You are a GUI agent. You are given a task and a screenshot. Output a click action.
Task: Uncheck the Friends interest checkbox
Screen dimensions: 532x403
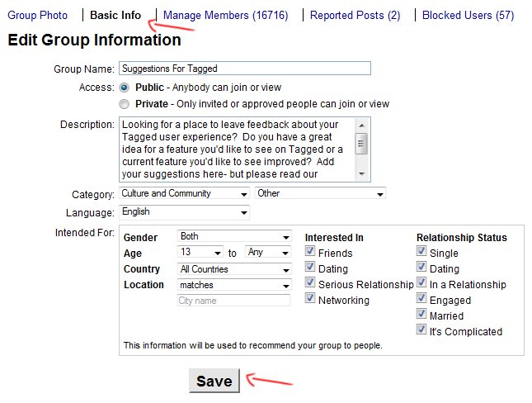pyautogui.click(x=310, y=251)
